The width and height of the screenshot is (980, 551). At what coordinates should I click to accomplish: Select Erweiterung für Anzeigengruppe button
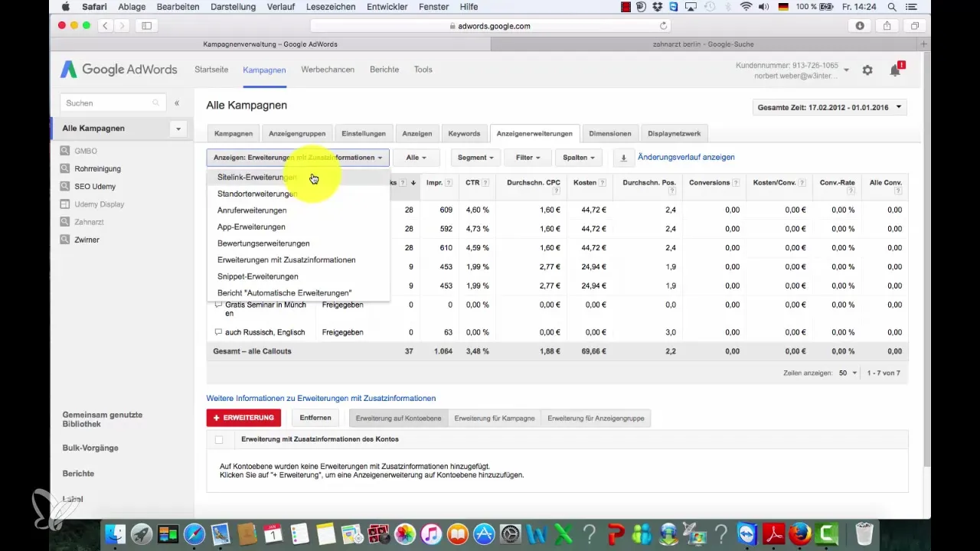[596, 419]
